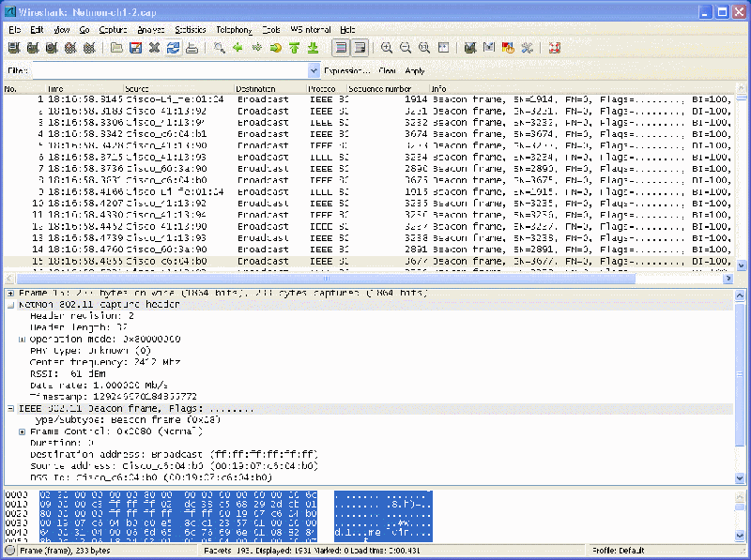Image resolution: width=751 pixels, height=560 pixels.
Task: Toggle packet list colorization
Action: click(341, 48)
